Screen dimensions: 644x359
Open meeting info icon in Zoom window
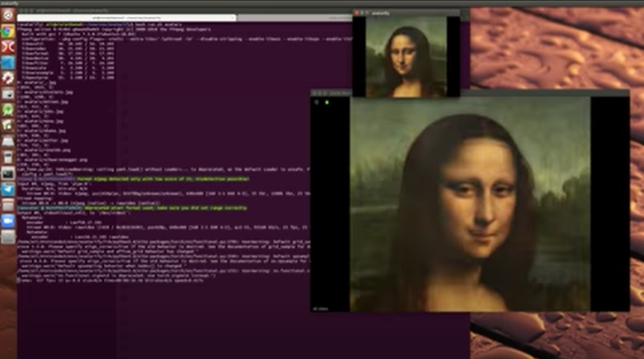pos(317,103)
